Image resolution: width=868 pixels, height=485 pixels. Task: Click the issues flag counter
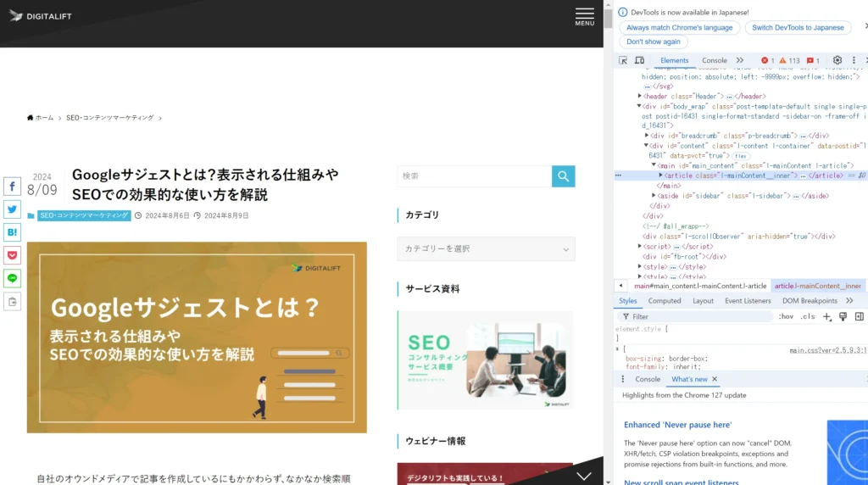pos(813,60)
